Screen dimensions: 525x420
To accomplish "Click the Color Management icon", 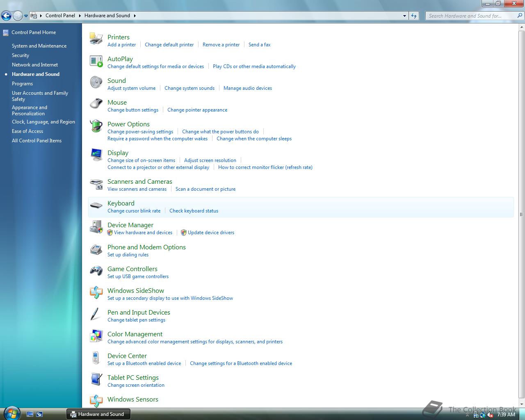I will [x=96, y=336].
